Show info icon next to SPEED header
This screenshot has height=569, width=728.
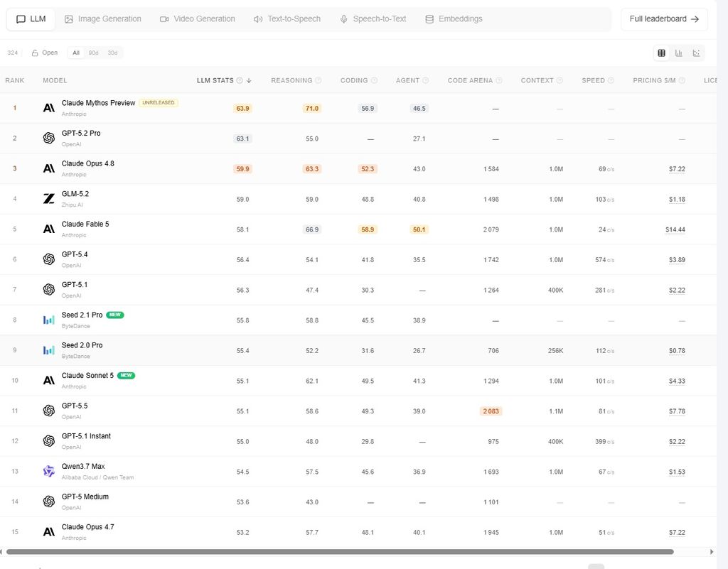(x=611, y=81)
